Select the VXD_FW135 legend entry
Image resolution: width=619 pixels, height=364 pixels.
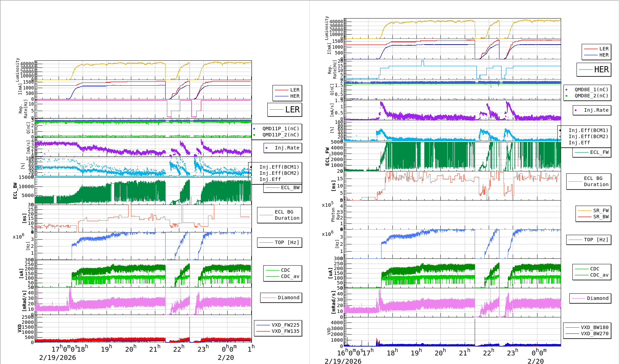click(x=285, y=331)
